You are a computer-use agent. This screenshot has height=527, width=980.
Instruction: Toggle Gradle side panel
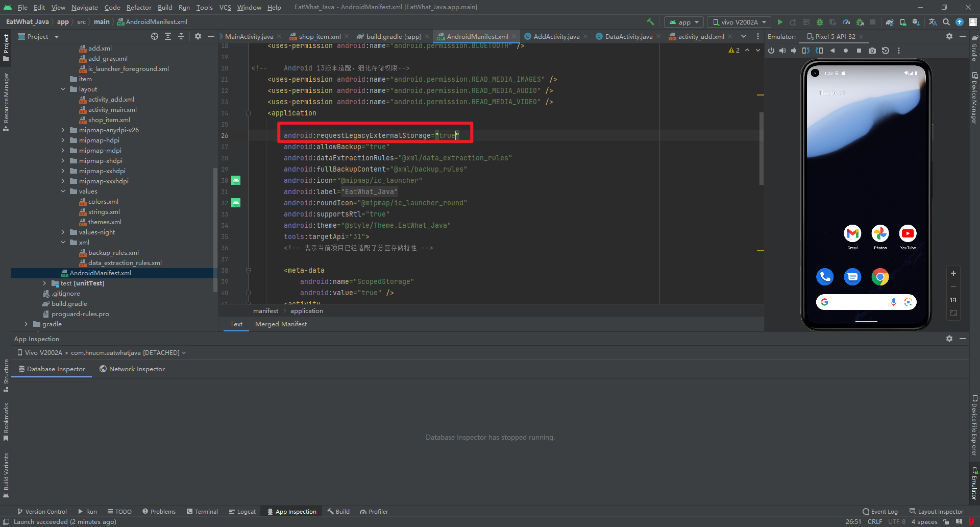tap(974, 47)
